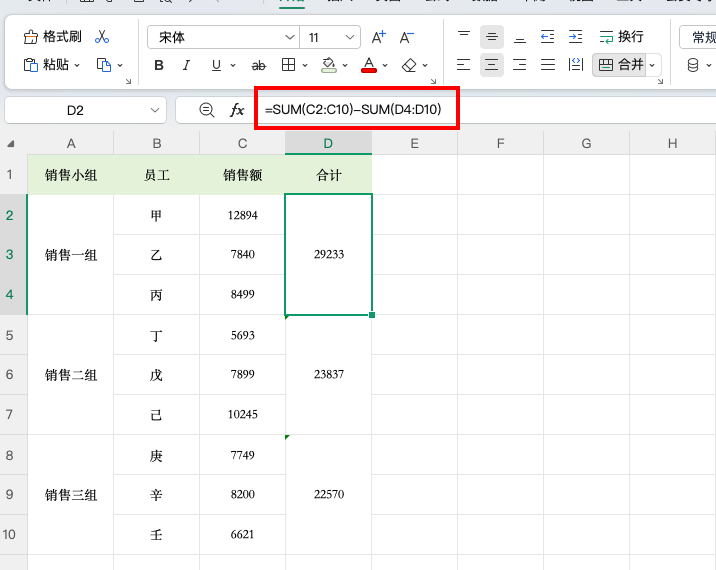
Task: Click the Cut scissors icon
Action: click(x=101, y=37)
